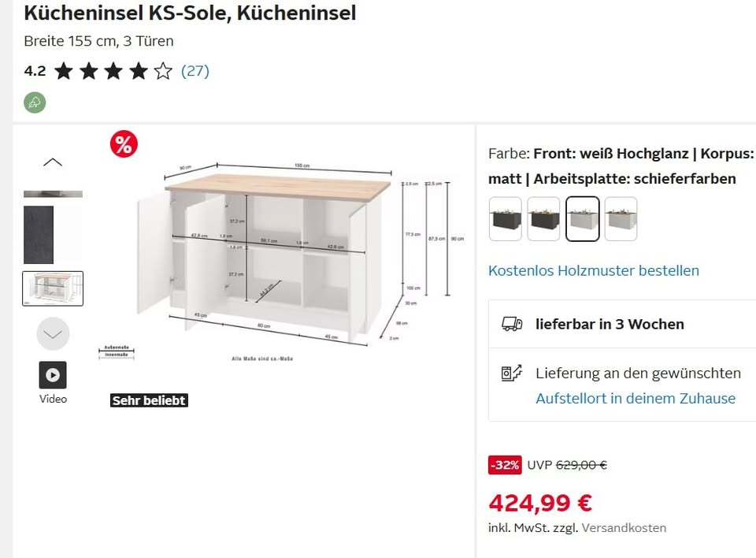
Task: Open Aufstellort in deinem Zuhause link
Action: tap(636, 398)
